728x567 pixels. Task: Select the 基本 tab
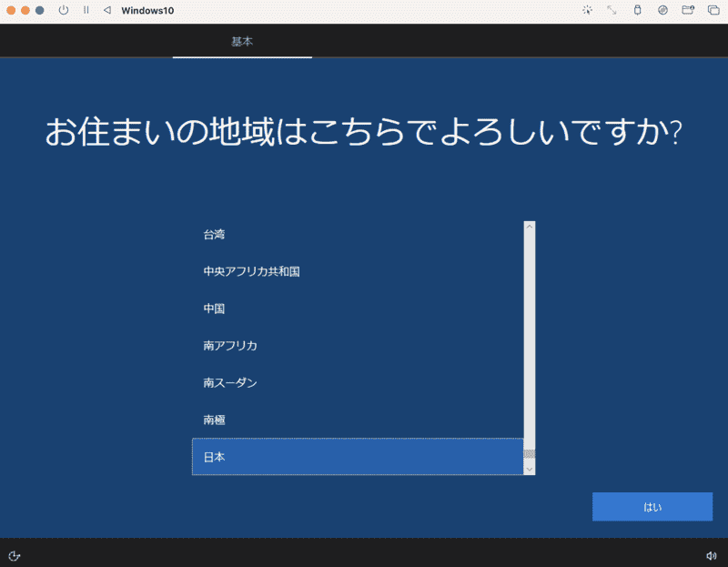(242, 41)
